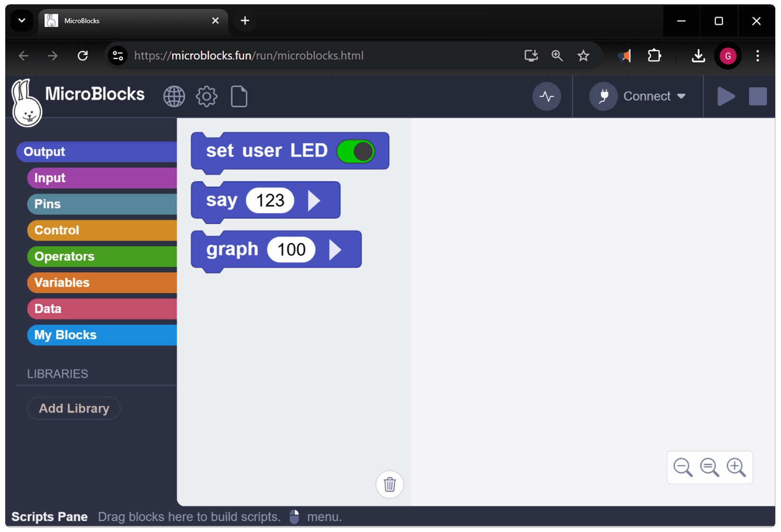
Task: Zoom out the scripts pane
Action: [x=683, y=468]
